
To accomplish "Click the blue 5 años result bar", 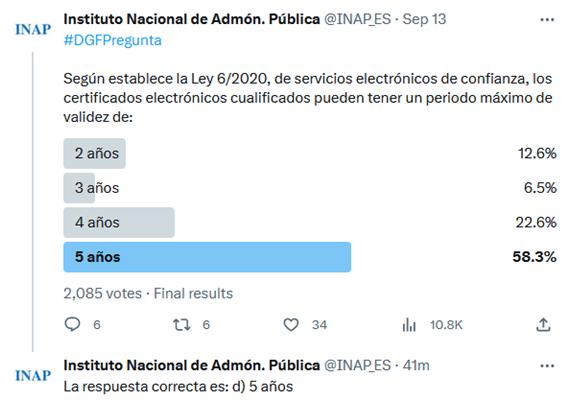I will coord(207,257).
